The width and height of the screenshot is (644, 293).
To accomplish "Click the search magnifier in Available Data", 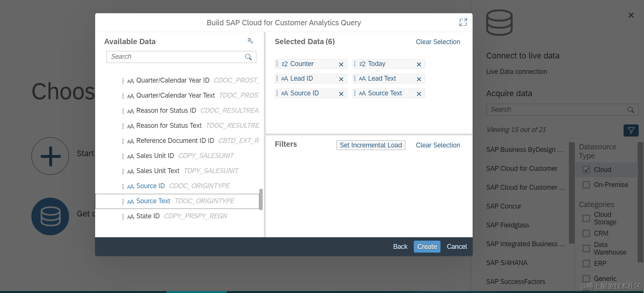I will coord(248,57).
